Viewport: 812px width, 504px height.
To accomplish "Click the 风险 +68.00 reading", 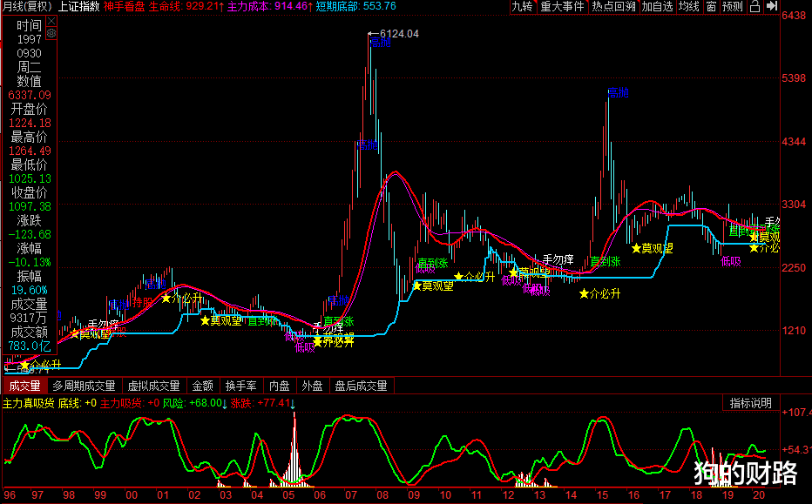I will point(194,403).
